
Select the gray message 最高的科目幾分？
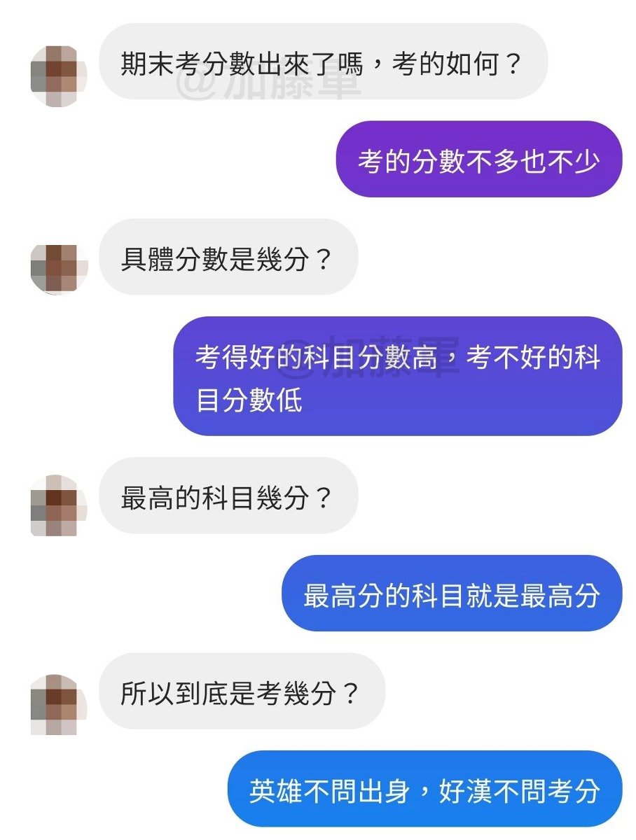pyautogui.click(x=228, y=496)
